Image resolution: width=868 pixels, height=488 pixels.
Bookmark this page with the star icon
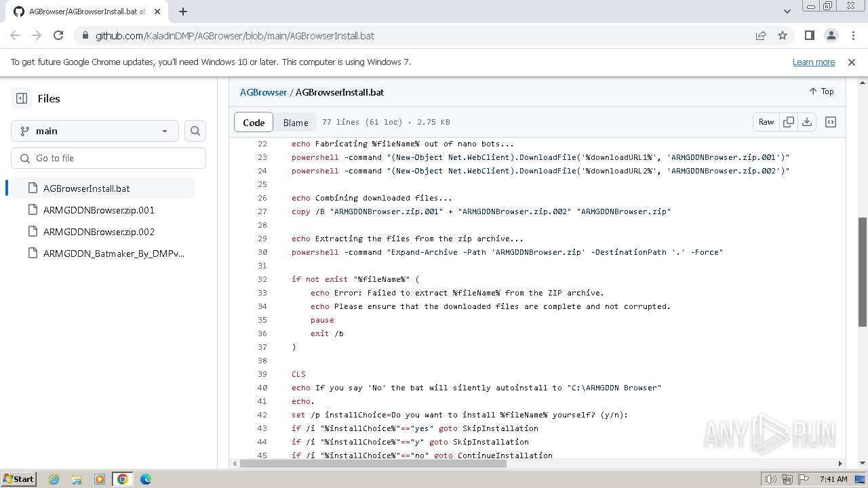783,35
